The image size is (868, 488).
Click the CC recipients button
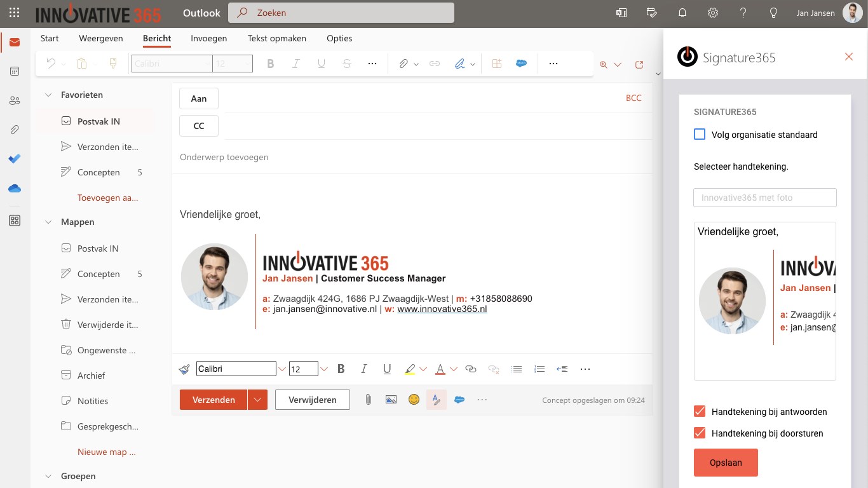coord(199,126)
